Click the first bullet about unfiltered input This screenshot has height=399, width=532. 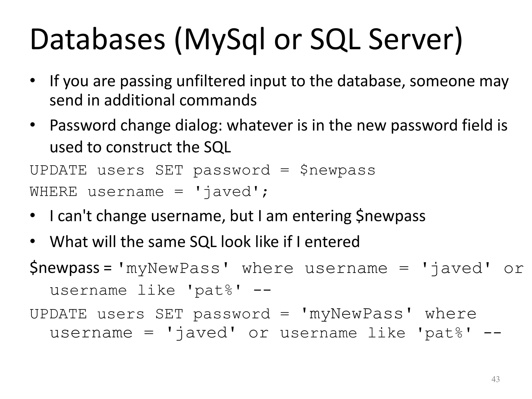point(279,81)
